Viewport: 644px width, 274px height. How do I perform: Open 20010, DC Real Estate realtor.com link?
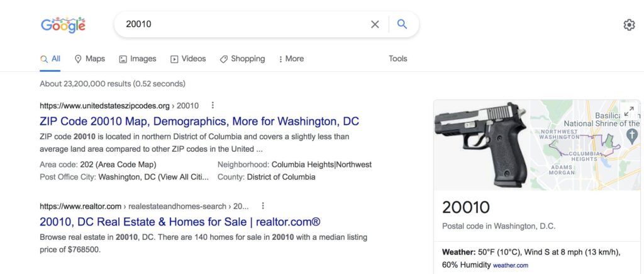180,222
